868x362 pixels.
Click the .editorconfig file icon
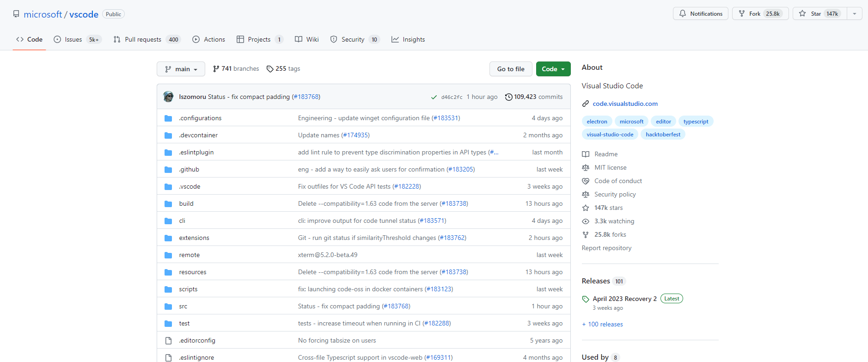click(168, 341)
